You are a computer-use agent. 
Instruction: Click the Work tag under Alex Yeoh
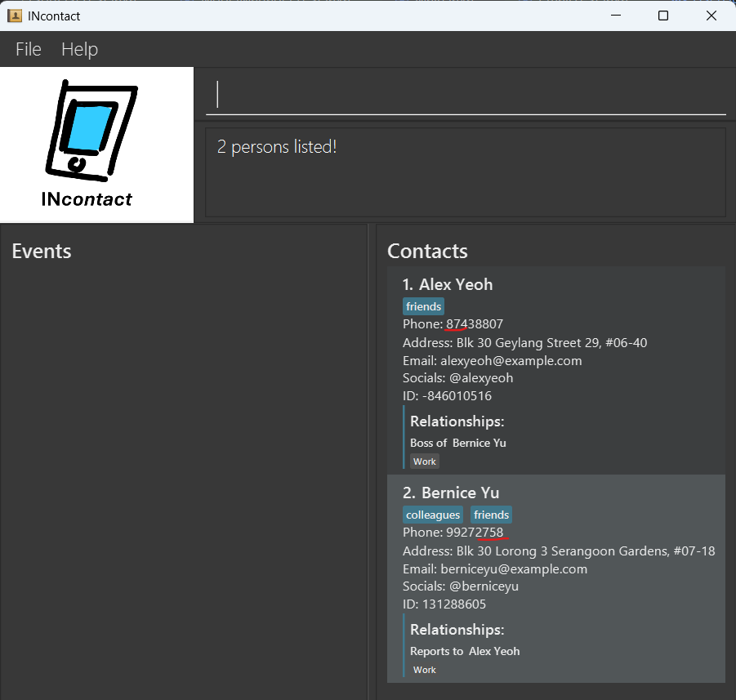(425, 461)
